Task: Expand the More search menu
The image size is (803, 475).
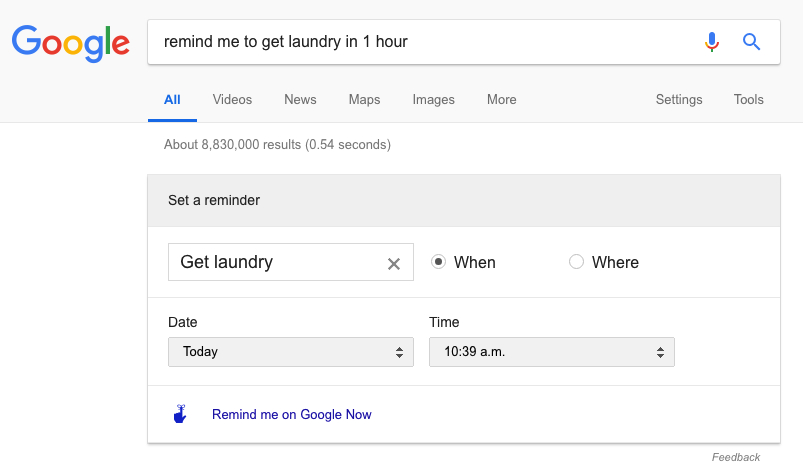Action: (x=501, y=99)
